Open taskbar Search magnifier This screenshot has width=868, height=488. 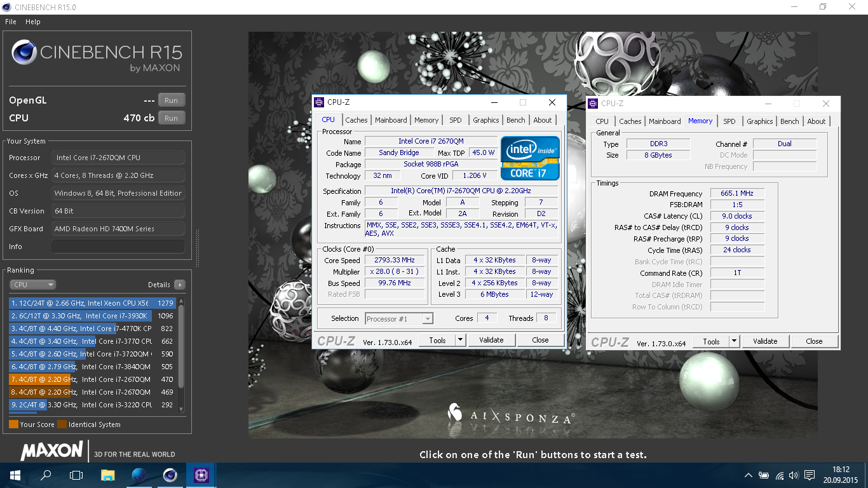point(46,475)
